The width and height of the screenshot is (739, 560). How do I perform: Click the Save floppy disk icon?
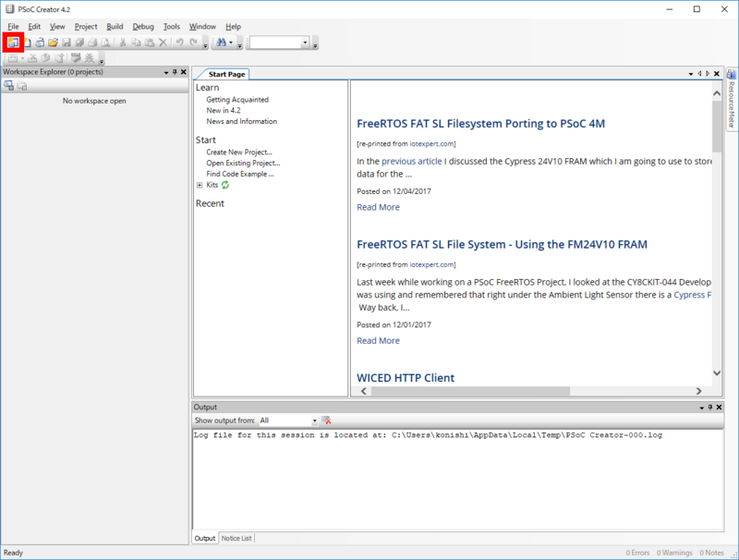[67, 43]
